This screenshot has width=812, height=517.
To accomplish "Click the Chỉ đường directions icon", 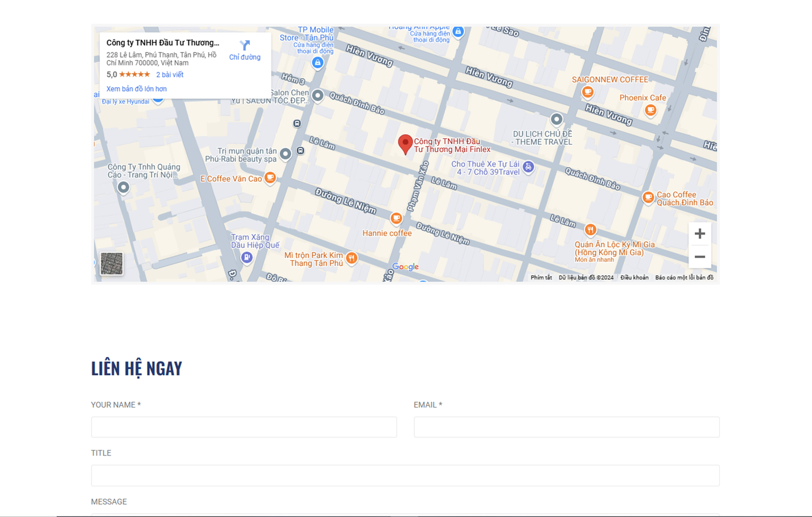I will [245, 46].
